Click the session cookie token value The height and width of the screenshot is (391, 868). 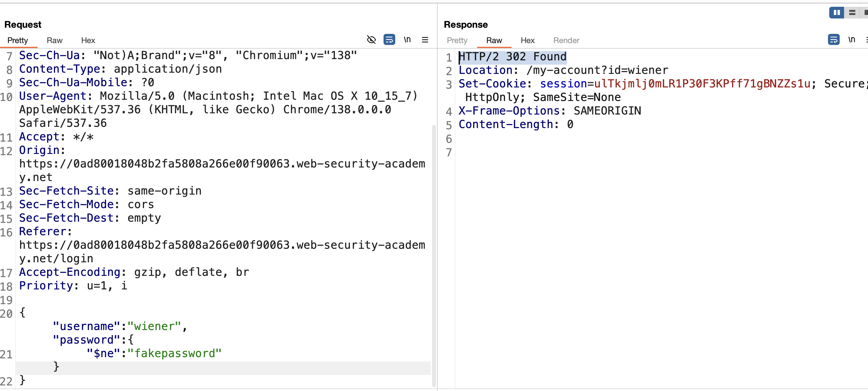(702, 84)
